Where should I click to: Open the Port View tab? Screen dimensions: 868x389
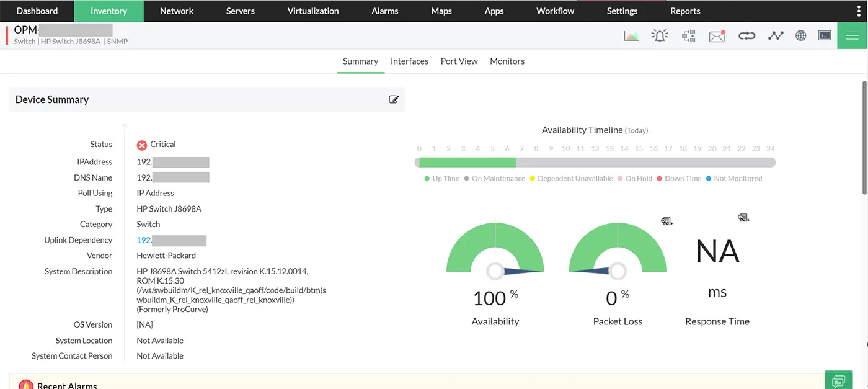(x=459, y=61)
